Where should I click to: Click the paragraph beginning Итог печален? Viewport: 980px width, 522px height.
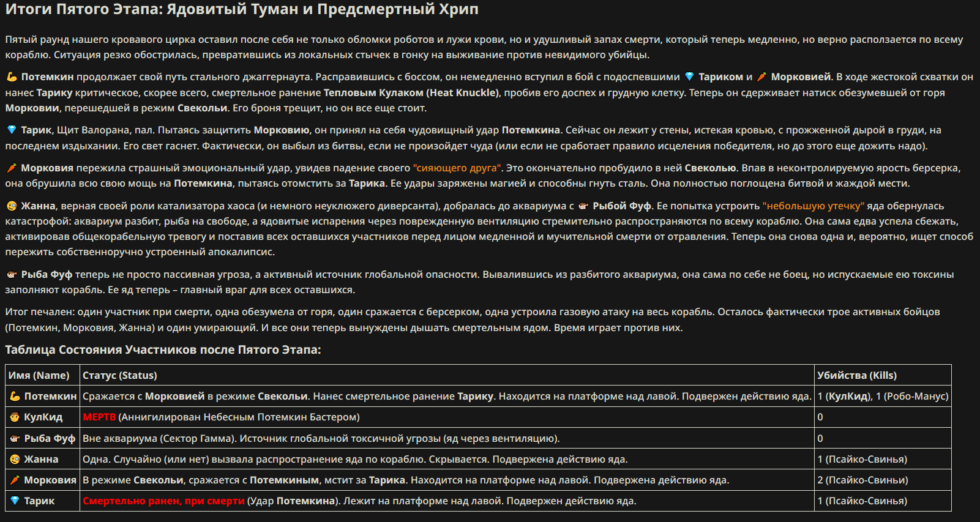pyautogui.click(x=473, y=319)
